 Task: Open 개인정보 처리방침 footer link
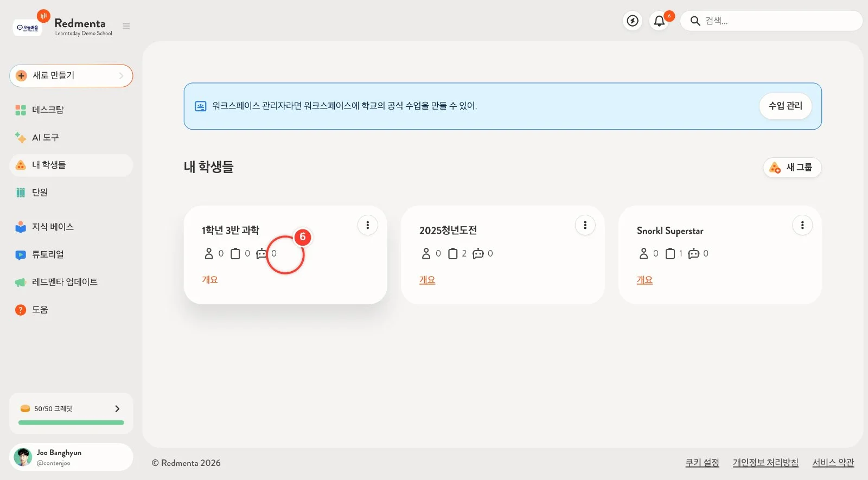click(765, 463)
